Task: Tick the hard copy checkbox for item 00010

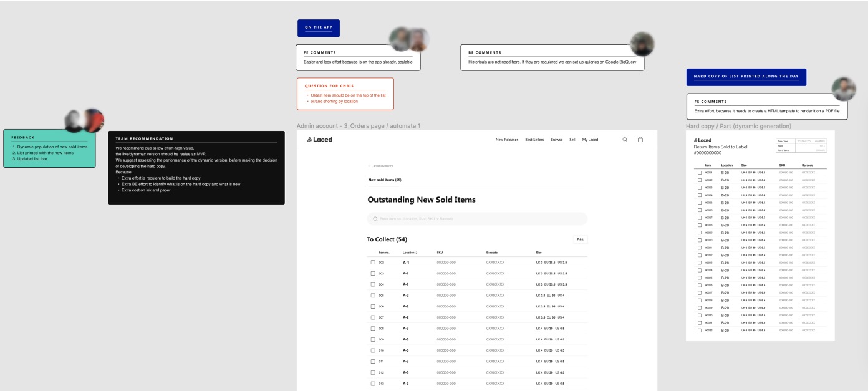Action: point(700,240)
